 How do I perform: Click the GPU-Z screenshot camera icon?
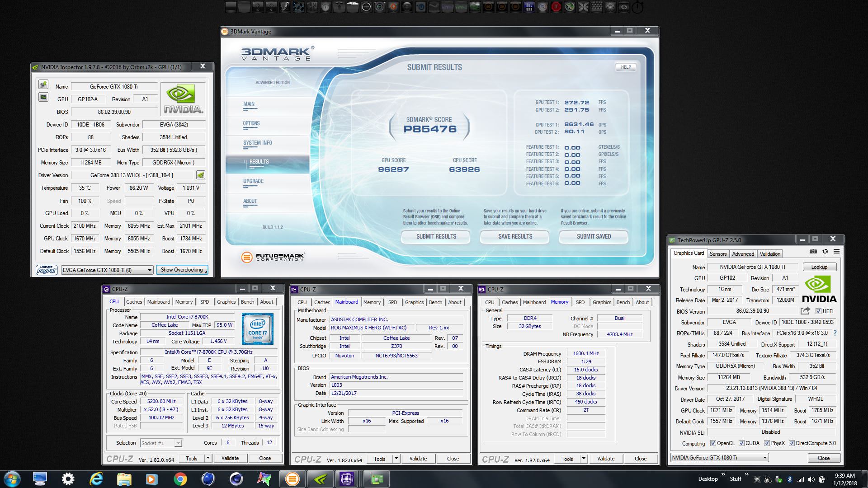point(813,252)
